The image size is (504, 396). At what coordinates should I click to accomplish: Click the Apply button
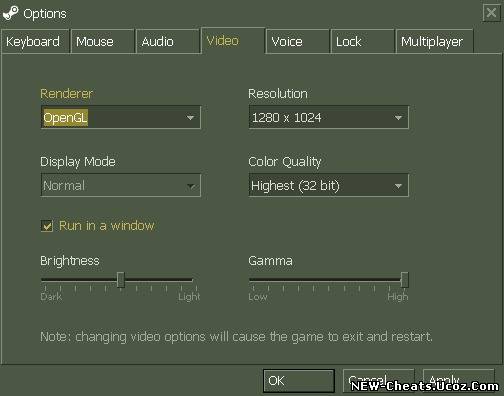point(458,381)
